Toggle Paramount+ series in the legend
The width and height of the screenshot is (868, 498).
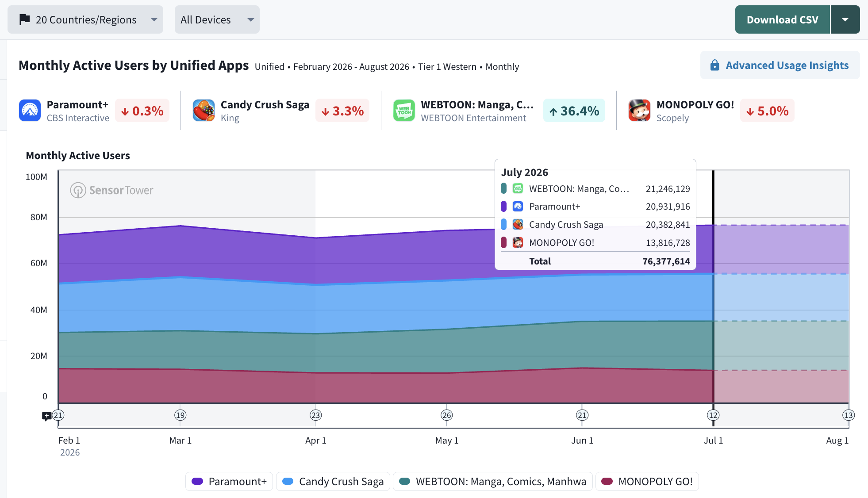pyautogui.click(x=229, y=481)
